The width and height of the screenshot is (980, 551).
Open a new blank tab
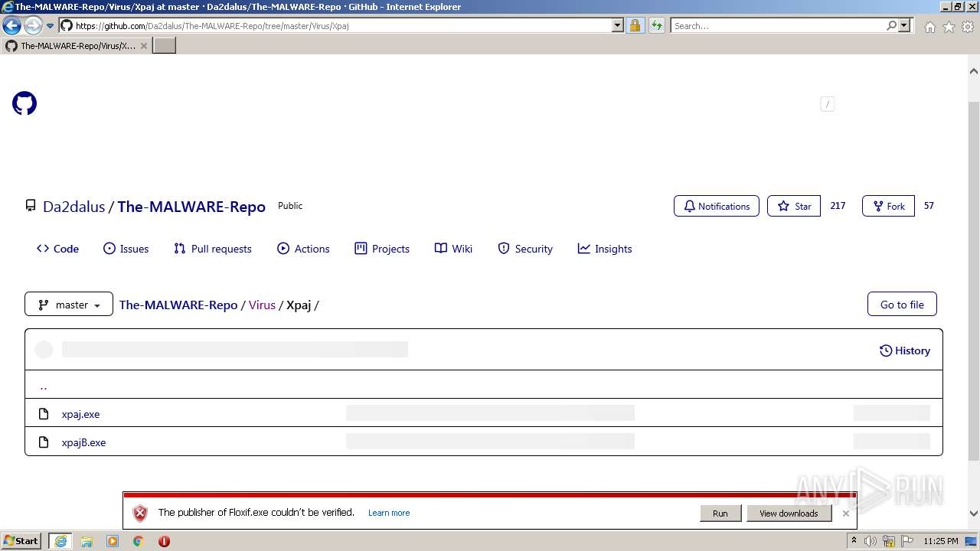[x=165, y=46]
